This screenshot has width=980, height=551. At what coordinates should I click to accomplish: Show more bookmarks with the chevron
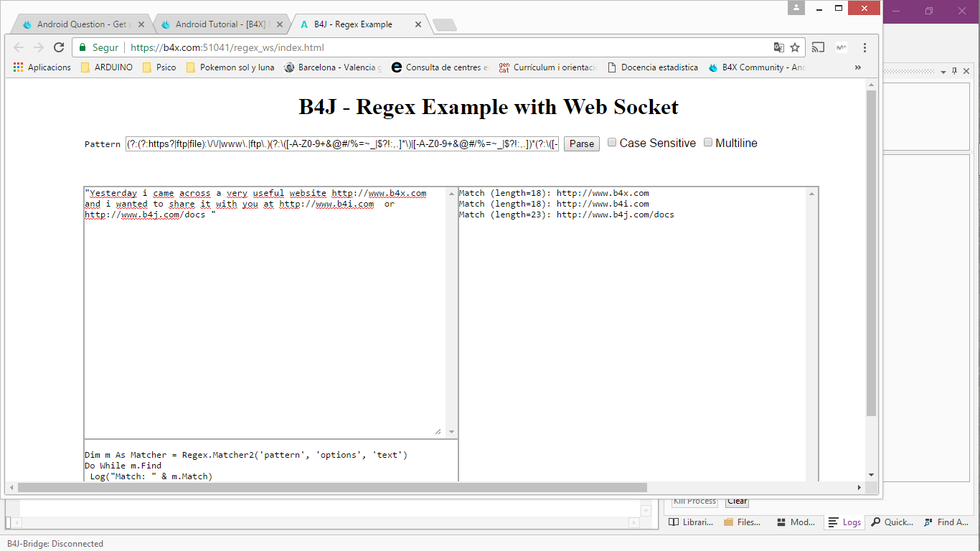(857, 67)
